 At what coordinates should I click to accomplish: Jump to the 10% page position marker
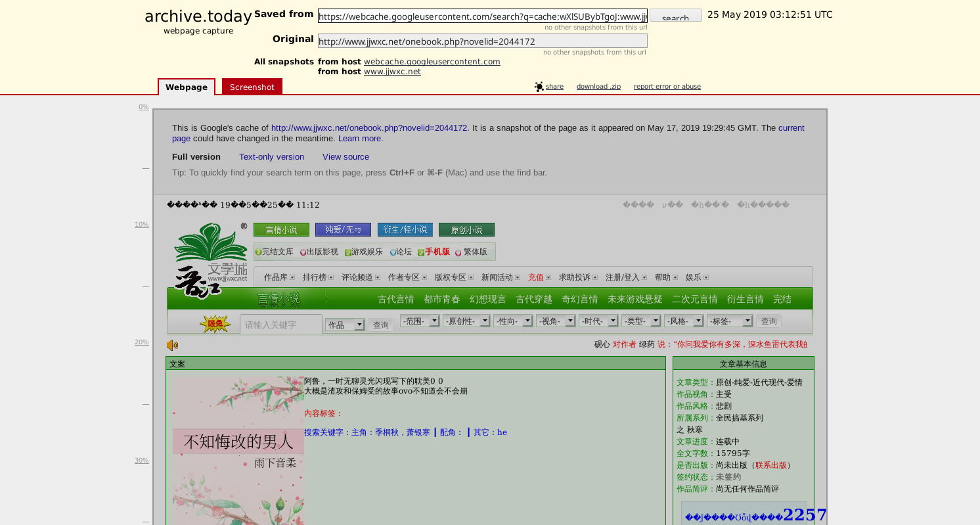141,225
